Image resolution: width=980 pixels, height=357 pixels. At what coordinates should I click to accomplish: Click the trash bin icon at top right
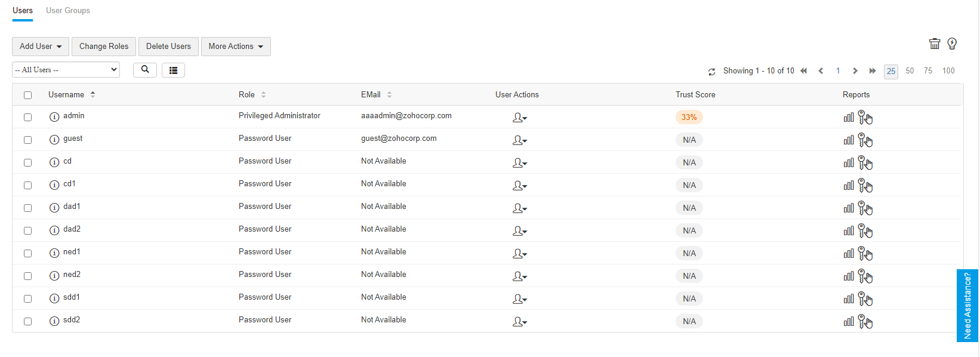point(934,44)
